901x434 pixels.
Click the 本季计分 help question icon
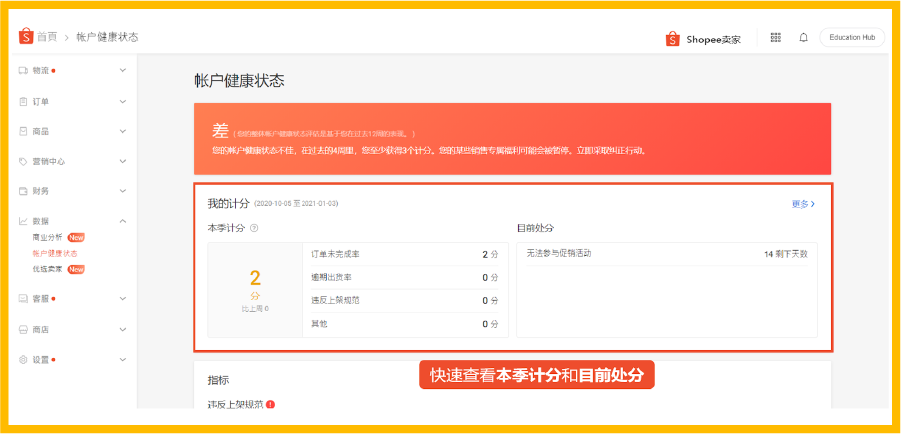(254, 228)
